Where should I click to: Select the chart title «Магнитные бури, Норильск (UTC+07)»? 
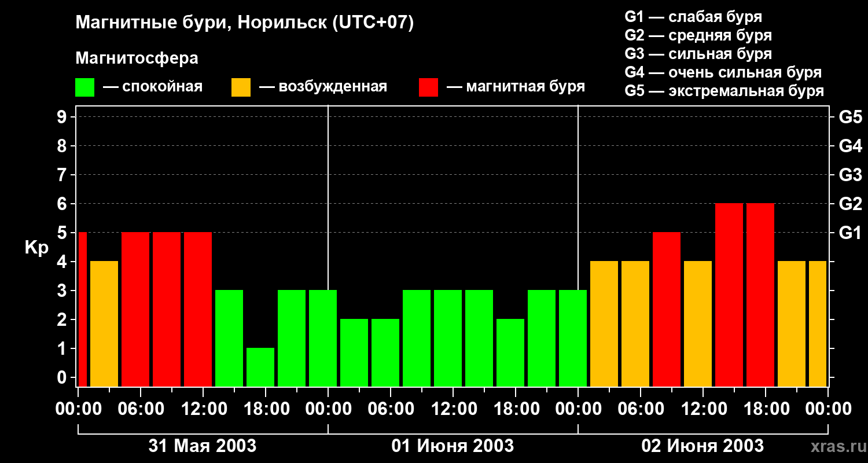tap(245, 23)
